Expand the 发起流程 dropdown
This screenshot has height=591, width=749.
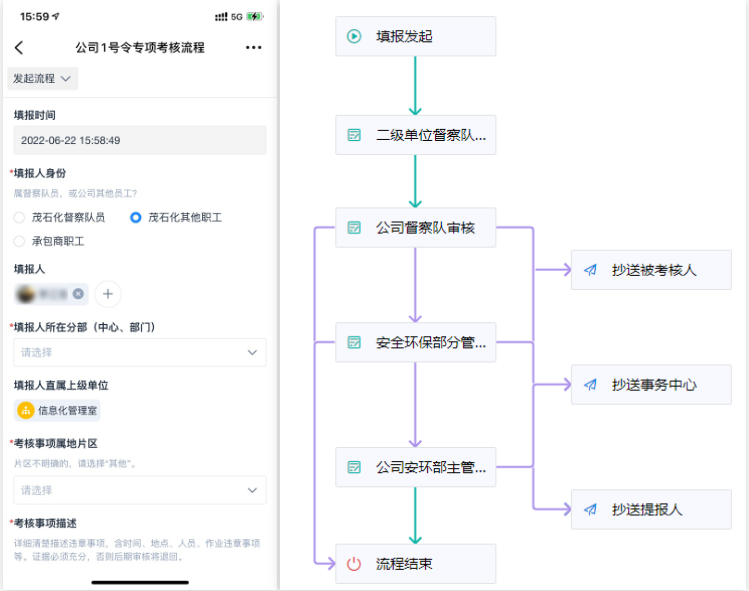point(42,78)
